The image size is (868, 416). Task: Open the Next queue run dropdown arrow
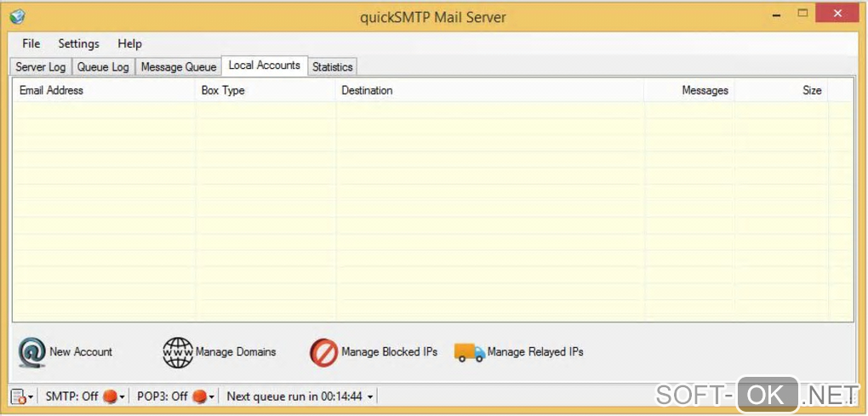tap(370, 397)
